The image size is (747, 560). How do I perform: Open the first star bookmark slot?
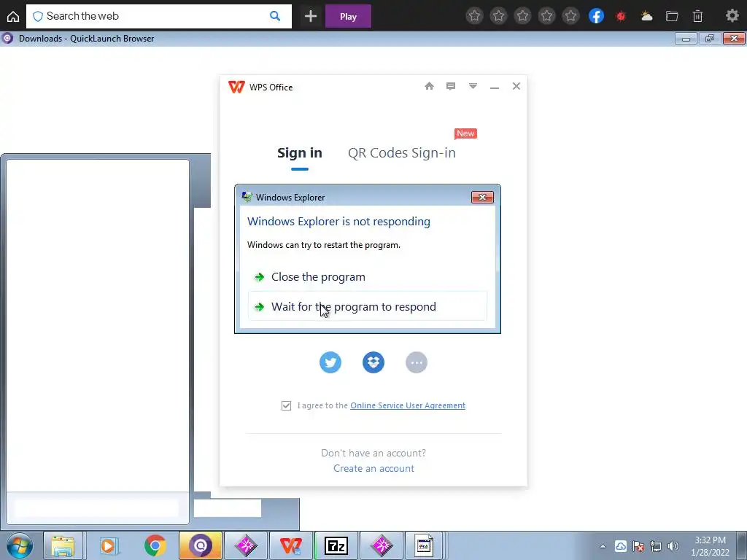click(474, 16)
